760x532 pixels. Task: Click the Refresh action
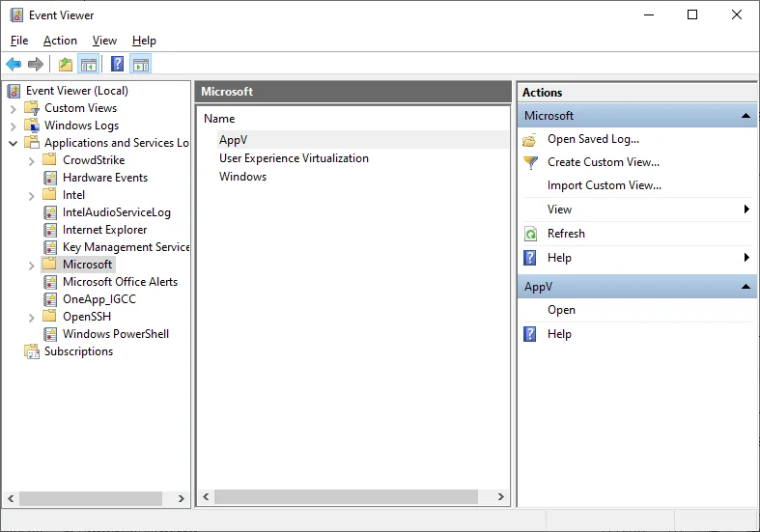coord(566,234)
